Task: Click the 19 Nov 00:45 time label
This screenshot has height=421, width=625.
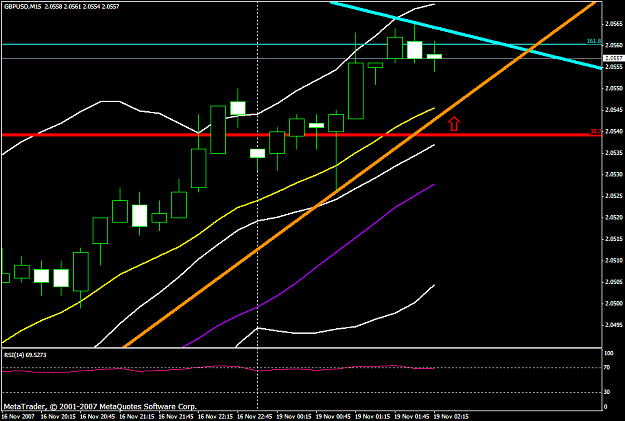Action: [x=333, y=417]
